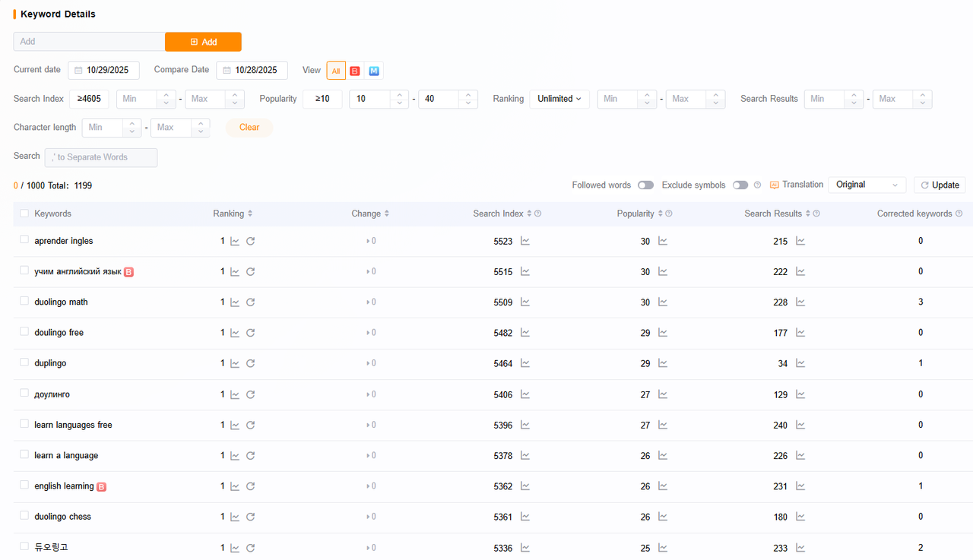Show popularity chart for learn a language
Screen dimensions: 973x560
[x=663, y=455]
